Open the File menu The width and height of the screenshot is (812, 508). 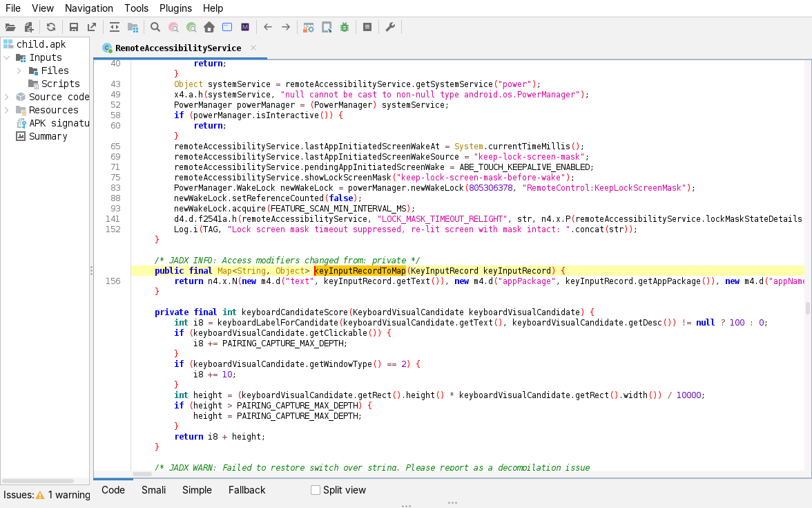tap(13, 8)
